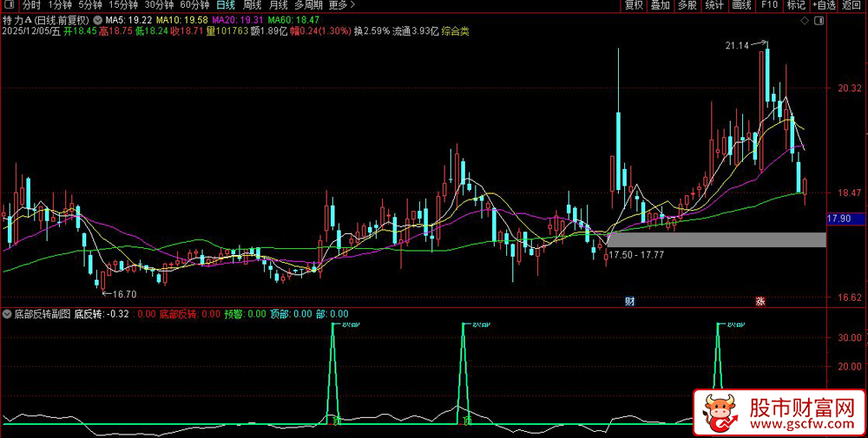This screenshot has height=438, width=868.
Task: Add the stock with the +自选 button
Action: (x=825, y=5)
